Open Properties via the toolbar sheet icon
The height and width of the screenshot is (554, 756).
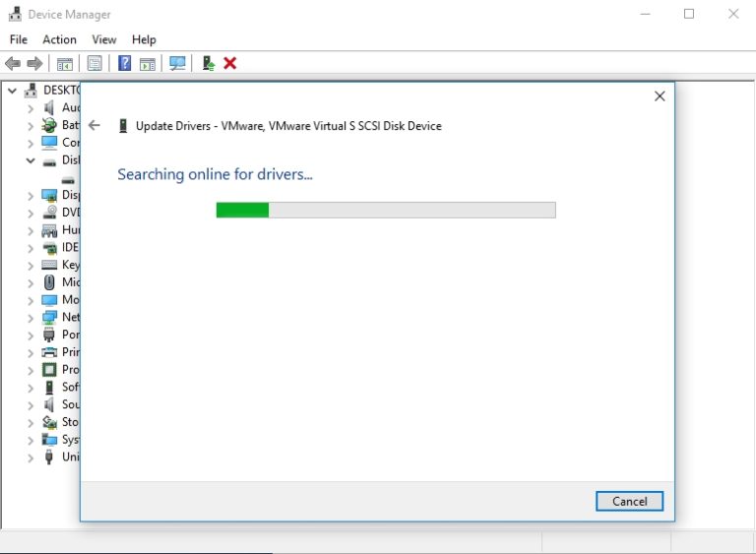[x=94, y=63]
